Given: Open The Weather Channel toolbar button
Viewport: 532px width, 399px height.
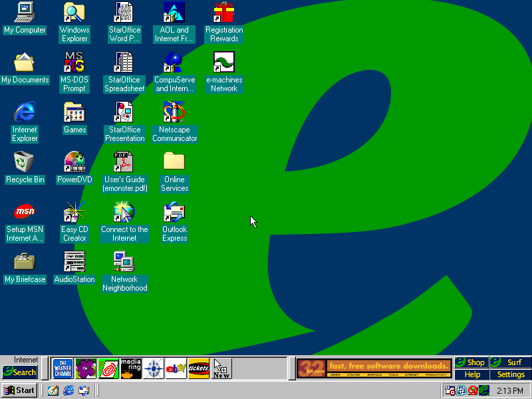Looking at the screenshot, I should pyautogui.click(x=63, y=368).
